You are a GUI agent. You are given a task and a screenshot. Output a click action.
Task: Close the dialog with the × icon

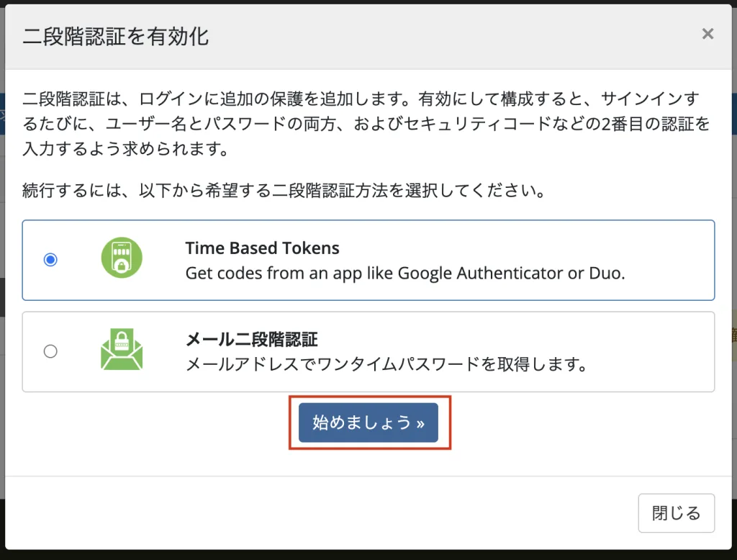tap(707, 33)
